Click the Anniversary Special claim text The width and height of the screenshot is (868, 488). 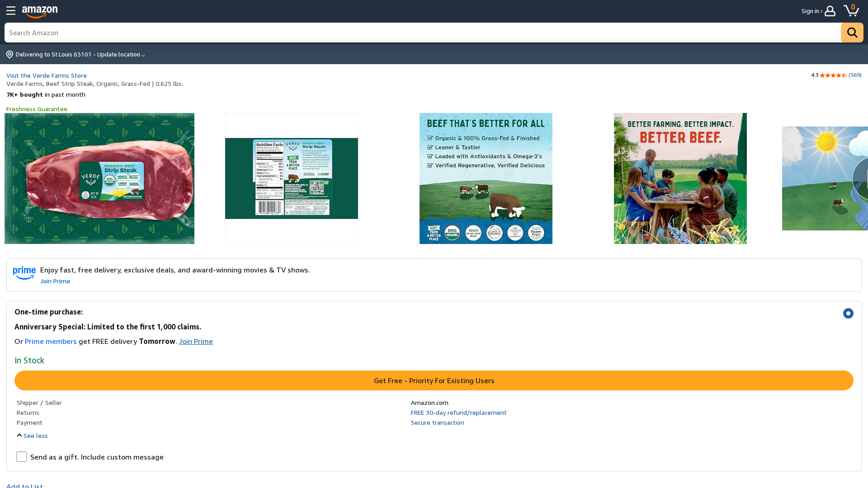click(x=108, y=327)
